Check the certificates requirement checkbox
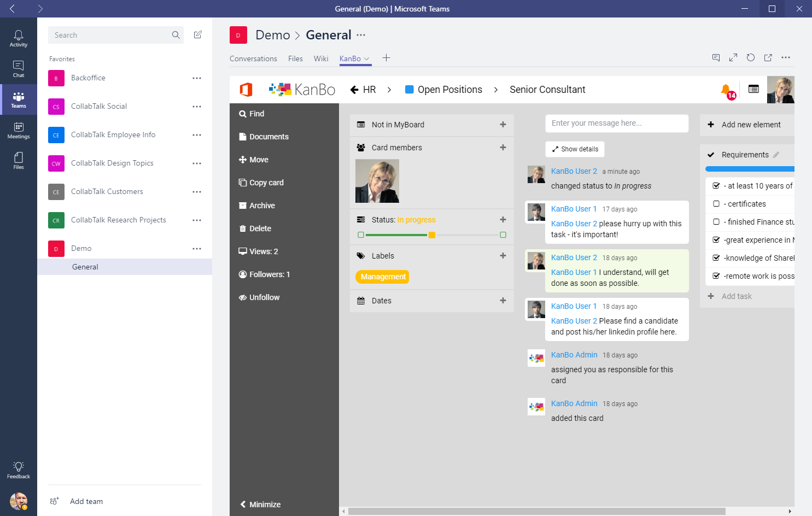This screenshot has height=516, width=812. coord(716,203)
